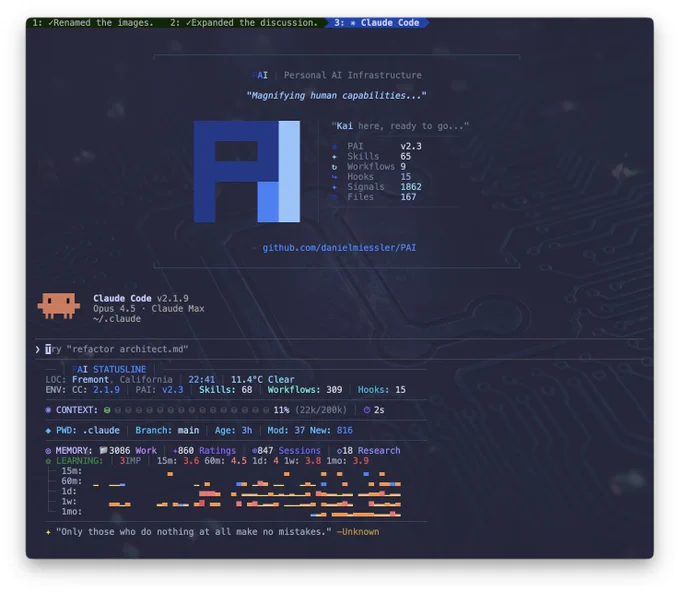
Task: Click the CONTEXT bullet icon
Action: 48,410
